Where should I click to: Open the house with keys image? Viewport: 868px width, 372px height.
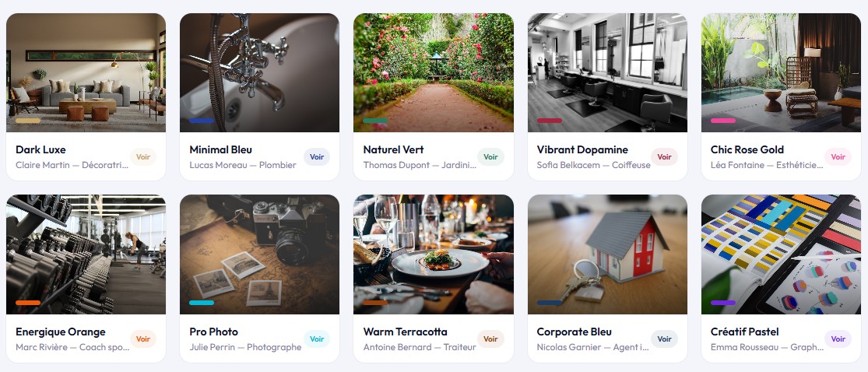tap(607, 254)
